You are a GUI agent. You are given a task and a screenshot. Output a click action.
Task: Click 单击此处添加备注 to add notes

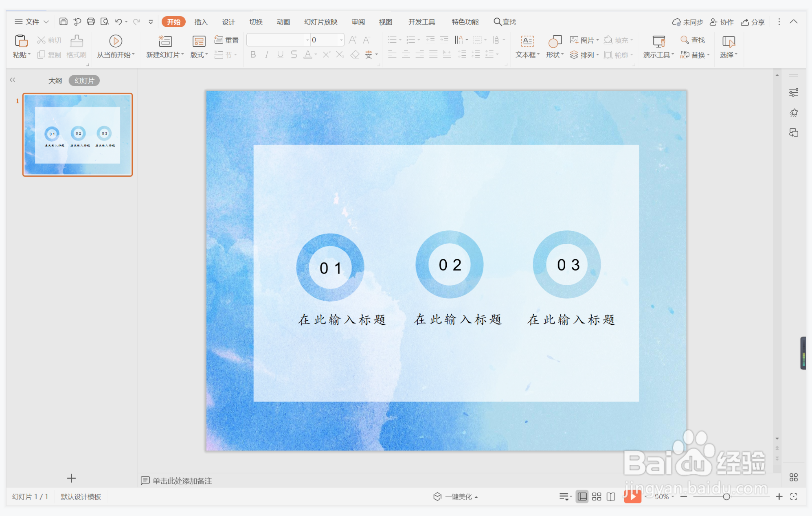coord(182,481)
